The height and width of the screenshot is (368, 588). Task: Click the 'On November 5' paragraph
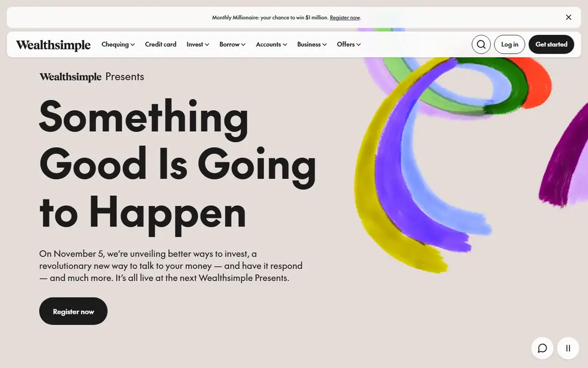171,266
